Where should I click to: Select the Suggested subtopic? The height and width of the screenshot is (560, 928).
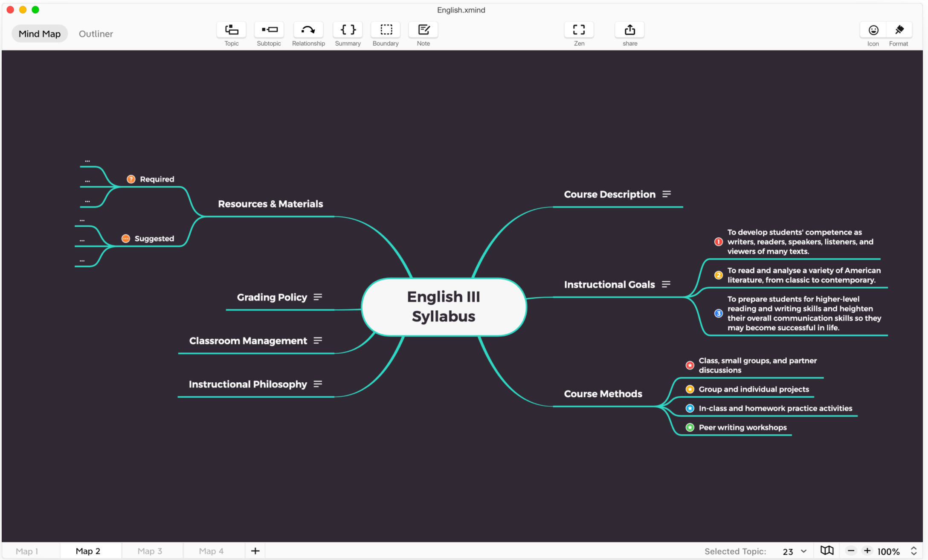click(154, 239)
